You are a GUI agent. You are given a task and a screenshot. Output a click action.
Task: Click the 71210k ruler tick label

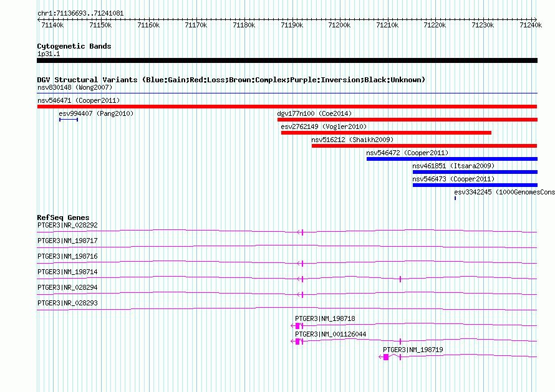[387, 25]
